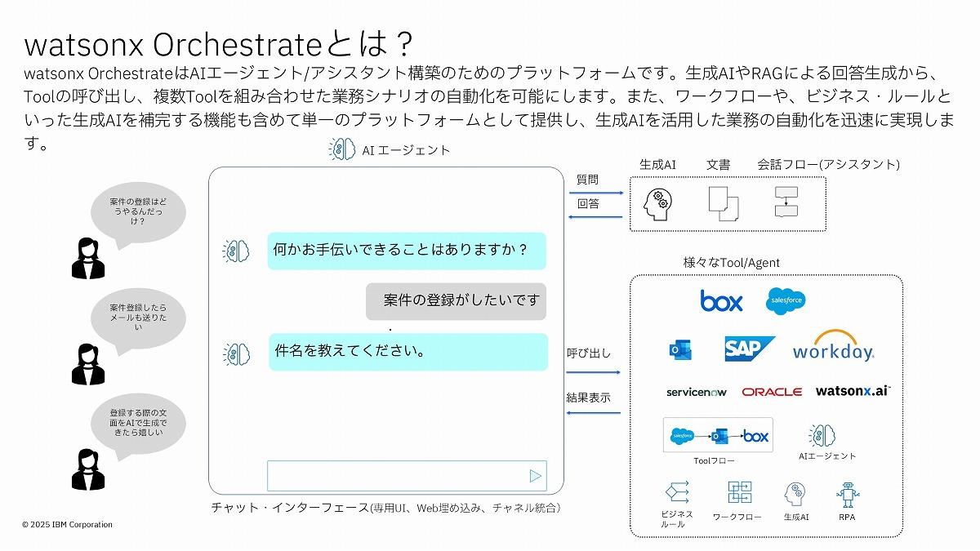Click the RPA robot icon
Viewport: 980px width, 551px height.
[849, 494]
